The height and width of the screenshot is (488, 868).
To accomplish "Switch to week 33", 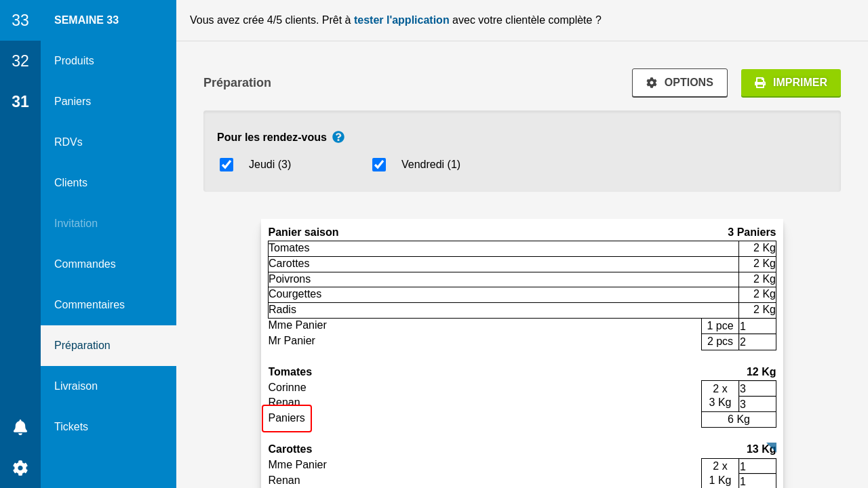I will tap(20, 20).
